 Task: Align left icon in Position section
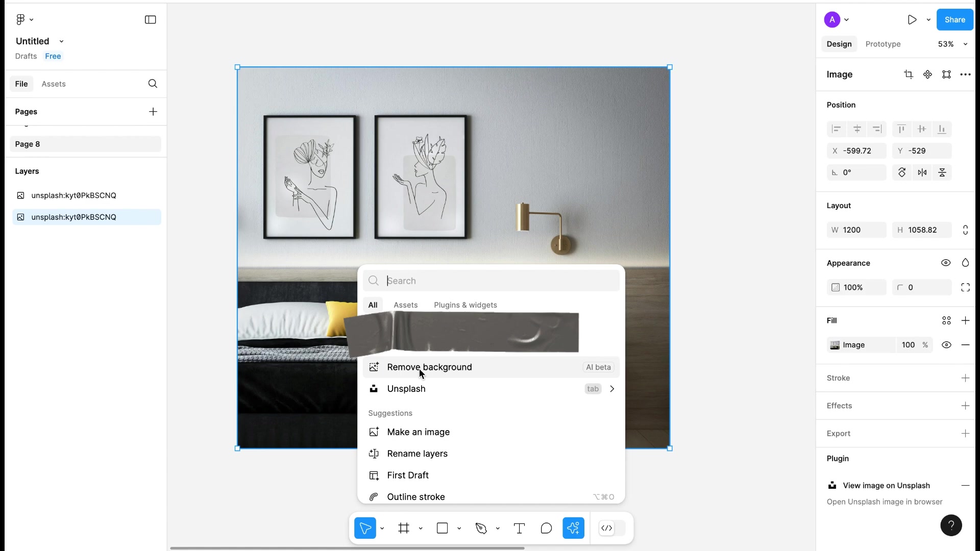point(836,129)
